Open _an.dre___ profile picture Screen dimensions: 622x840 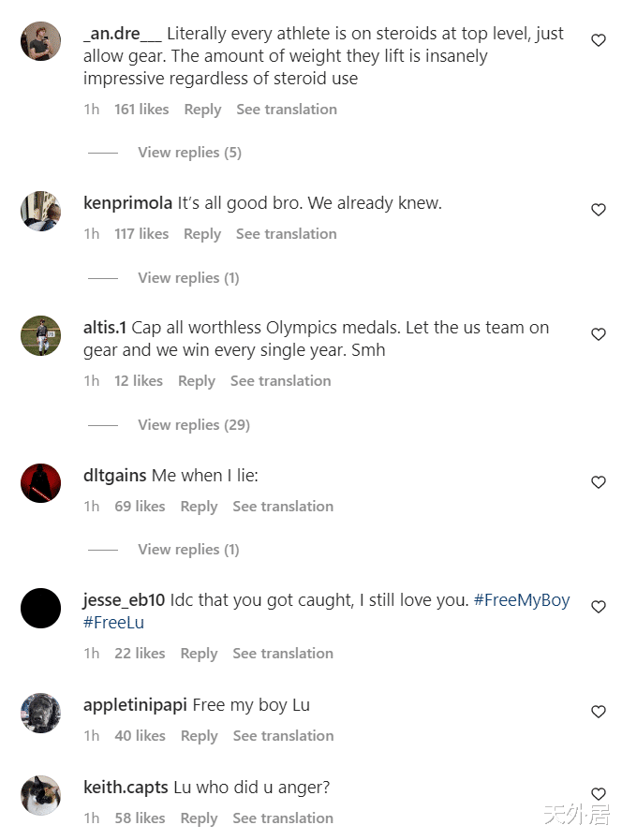(40, 41)
